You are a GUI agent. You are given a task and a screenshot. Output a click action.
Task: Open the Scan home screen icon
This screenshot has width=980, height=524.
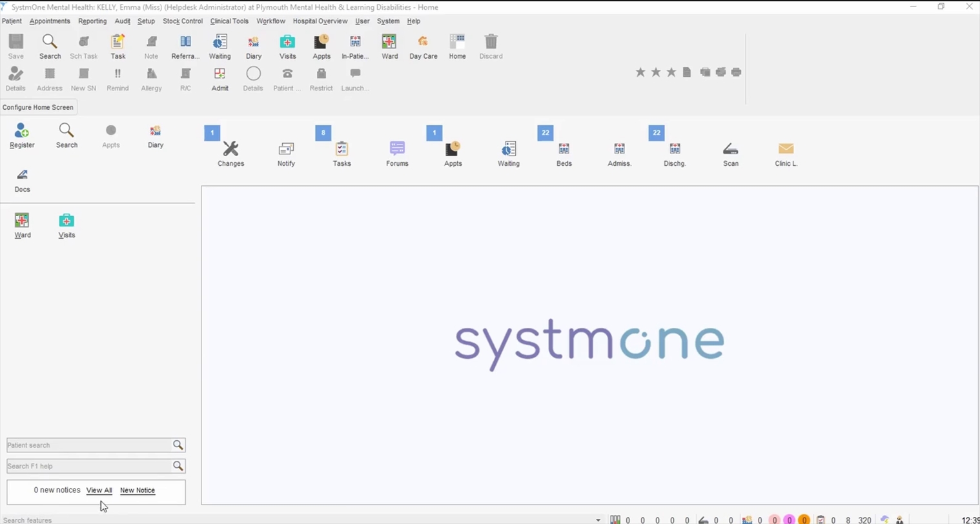click(x=730, y=154)
